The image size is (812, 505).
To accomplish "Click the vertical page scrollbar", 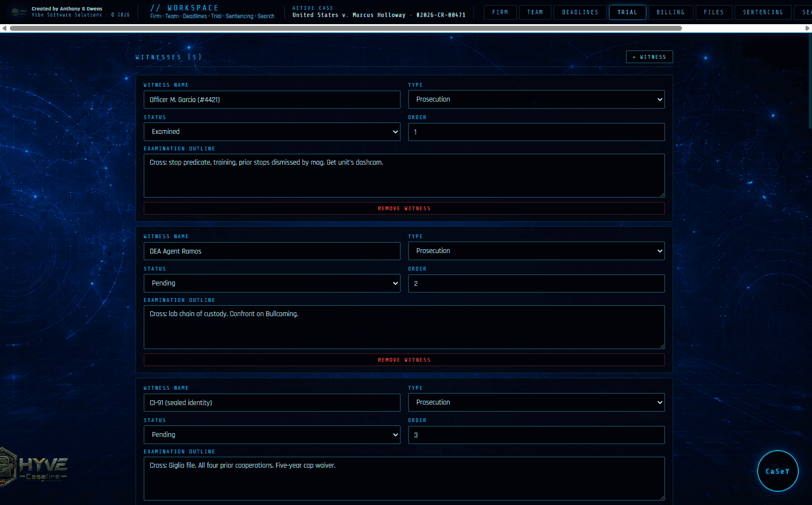I will click(810, 82).
